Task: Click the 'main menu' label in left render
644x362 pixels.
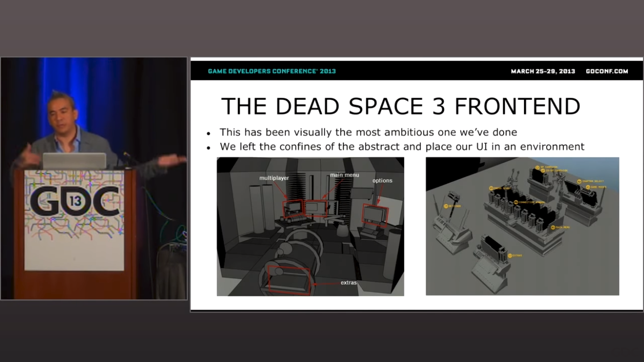Action: [344, 175]
